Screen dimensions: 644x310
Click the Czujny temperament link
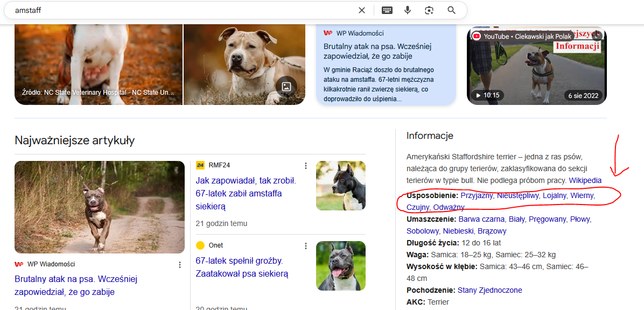[x=418, y=207]
